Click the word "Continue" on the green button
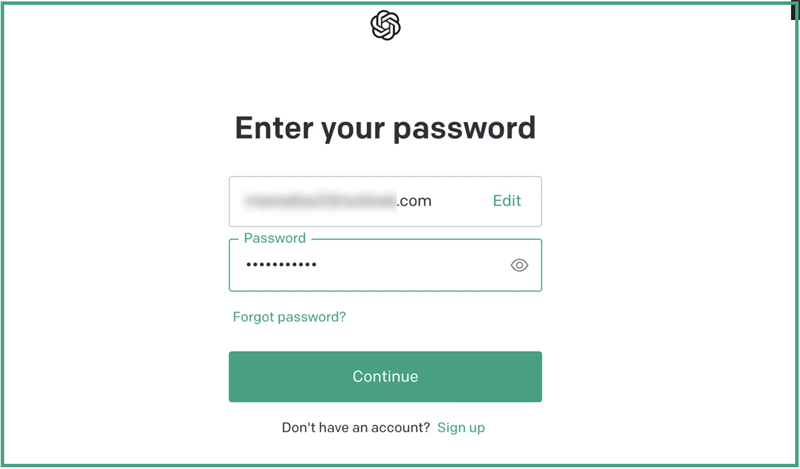Viewport: 800px width, 469px height. 385,377
